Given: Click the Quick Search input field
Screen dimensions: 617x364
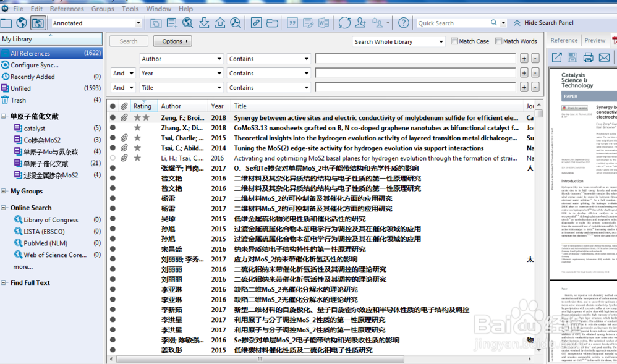Looking at the screenshot, I should click(x=453, y=23).
